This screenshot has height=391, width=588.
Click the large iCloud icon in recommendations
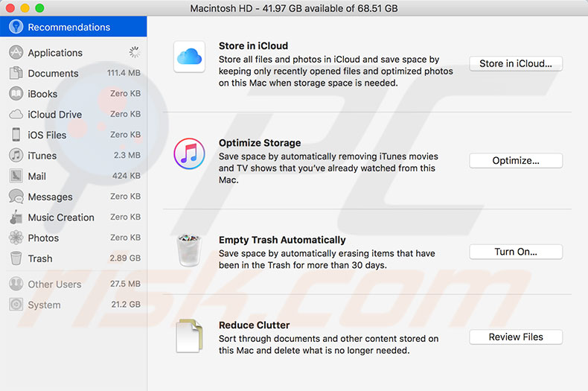pyautogui.click(x=189, y=57)
